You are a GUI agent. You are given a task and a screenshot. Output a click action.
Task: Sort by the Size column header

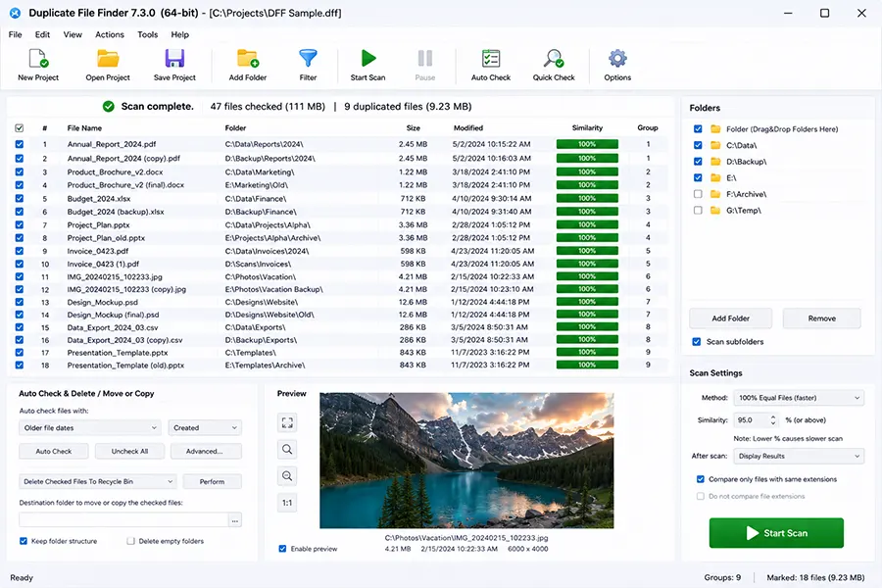tap(413, 128)
